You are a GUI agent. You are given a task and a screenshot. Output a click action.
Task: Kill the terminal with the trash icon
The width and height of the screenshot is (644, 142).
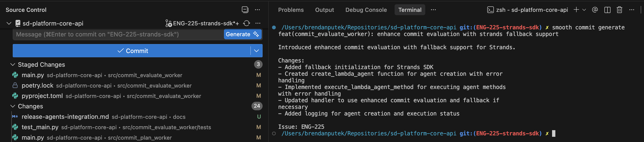coord(619,10)
